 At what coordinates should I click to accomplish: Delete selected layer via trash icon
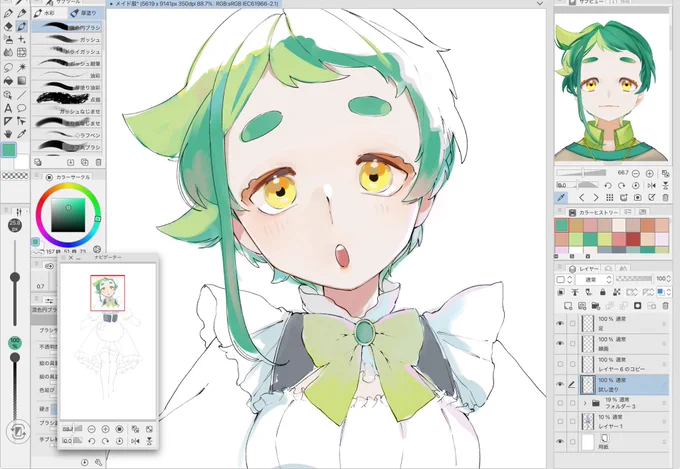666,306
